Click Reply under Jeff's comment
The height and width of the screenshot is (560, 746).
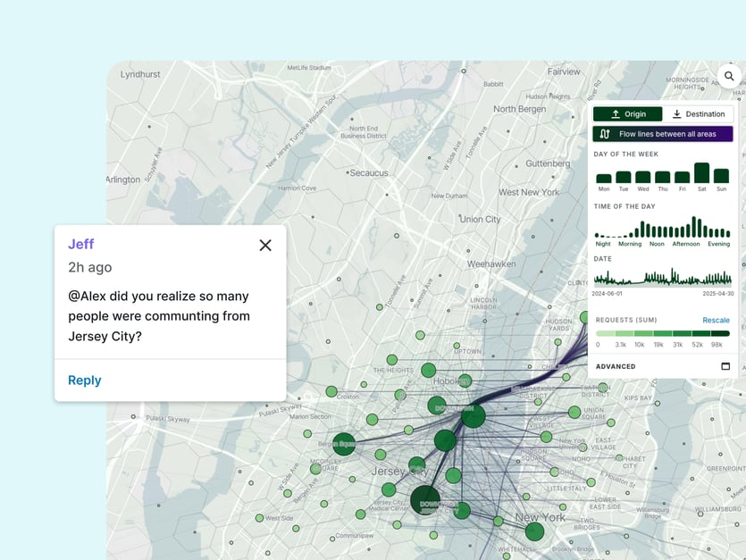(85, 380)
